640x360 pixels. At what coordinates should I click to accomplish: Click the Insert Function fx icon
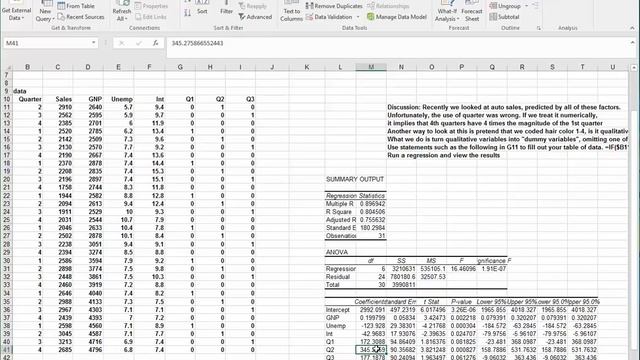156,43
